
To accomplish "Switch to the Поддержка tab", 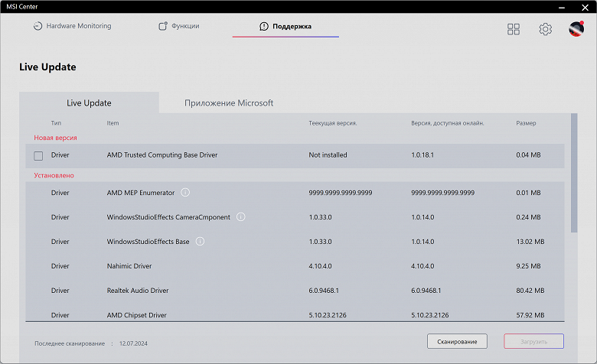I will 285,26.
